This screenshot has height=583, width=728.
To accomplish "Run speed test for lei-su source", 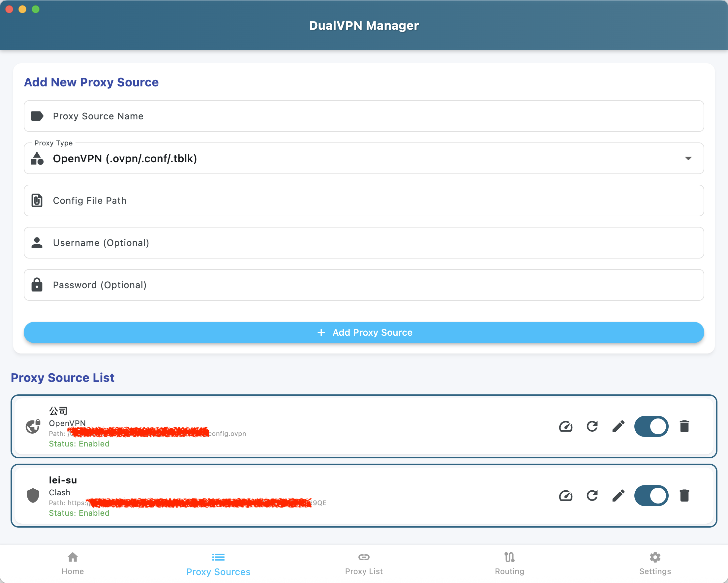I will click(565, 496).
